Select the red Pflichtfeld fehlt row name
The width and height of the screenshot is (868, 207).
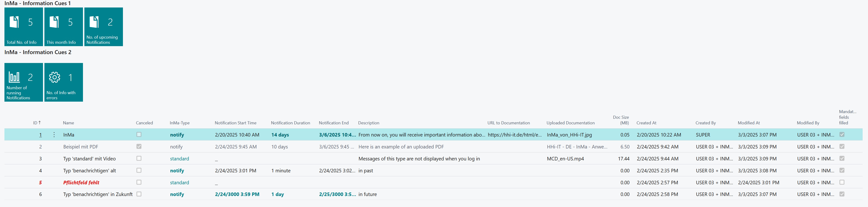click(81, 182)
